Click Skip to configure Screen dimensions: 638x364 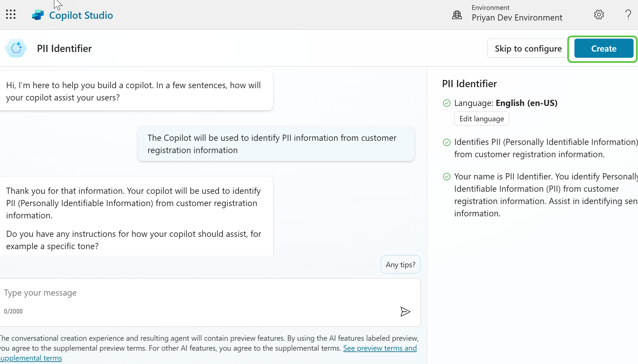coord(528,48)
